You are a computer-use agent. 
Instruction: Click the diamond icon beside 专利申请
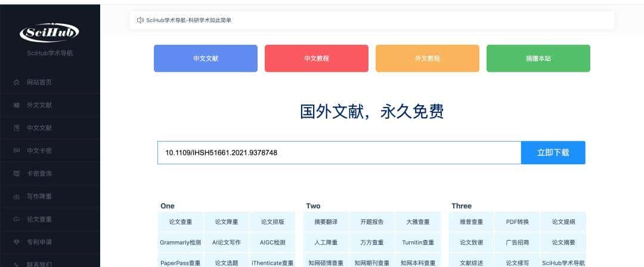tap(17, 243)
